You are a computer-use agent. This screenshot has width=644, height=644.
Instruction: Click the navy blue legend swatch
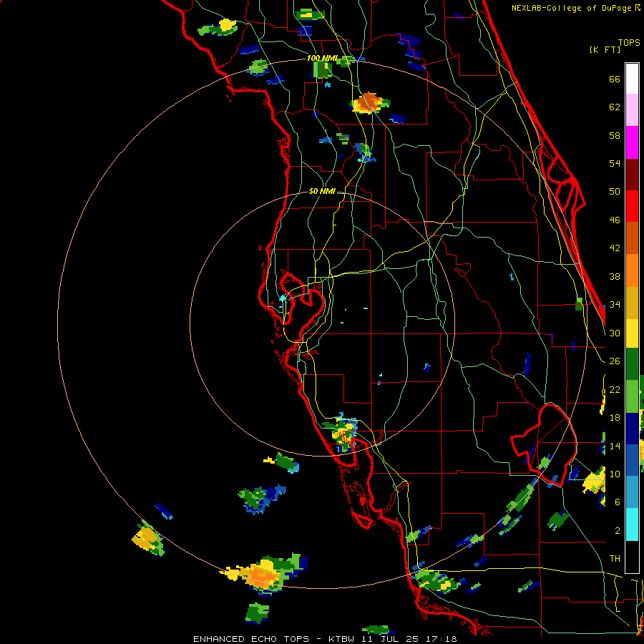coord(632,429)
